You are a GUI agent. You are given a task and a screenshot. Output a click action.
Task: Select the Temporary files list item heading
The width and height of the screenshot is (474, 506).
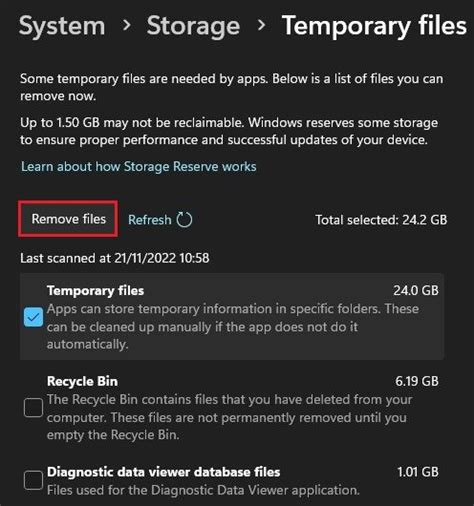click(95, 291)
